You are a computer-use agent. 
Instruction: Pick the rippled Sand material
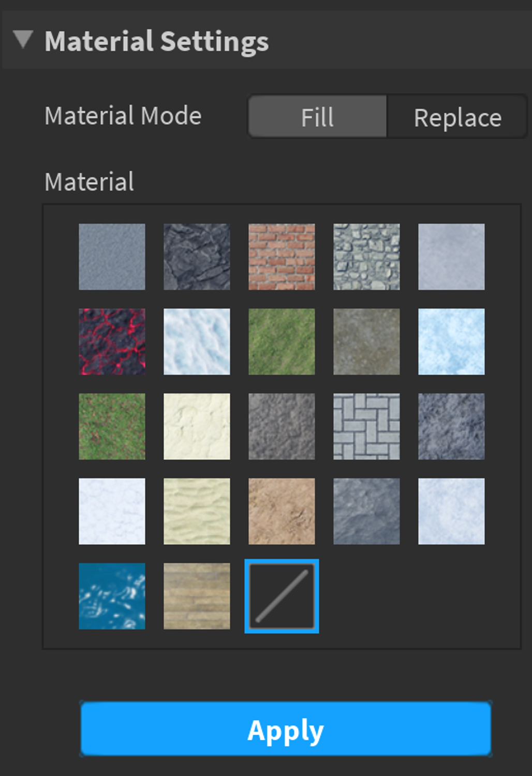coord(197,511)
